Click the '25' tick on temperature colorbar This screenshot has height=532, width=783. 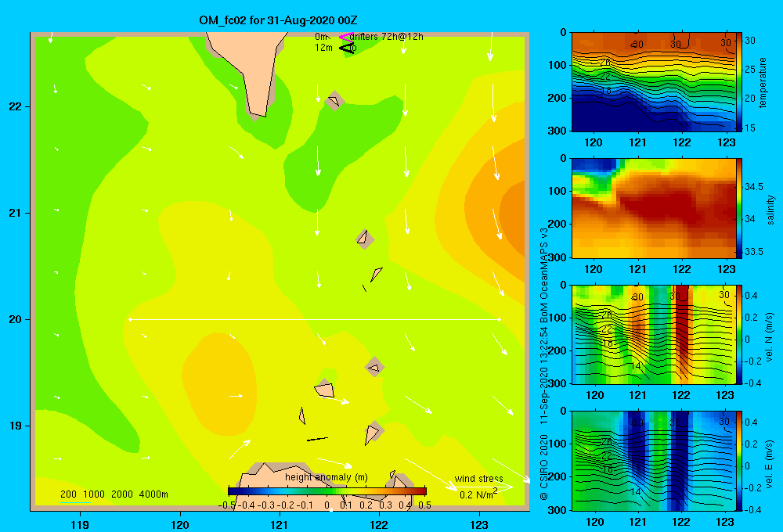point(750,70)
